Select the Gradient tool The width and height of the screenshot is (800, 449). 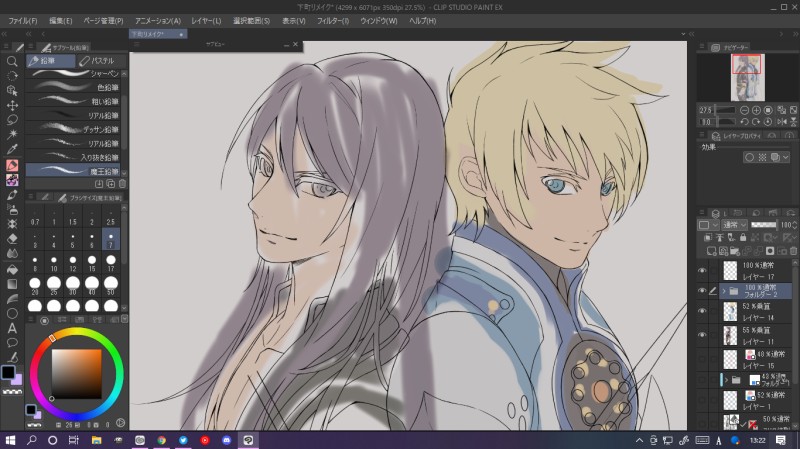pos(12,284)
